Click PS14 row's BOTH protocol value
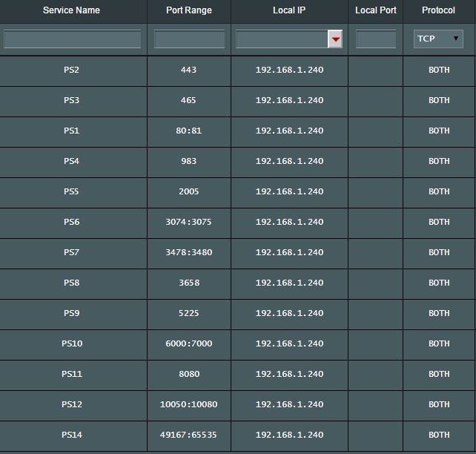The width and height of the screenshot is (476, 454). point(439,435)
